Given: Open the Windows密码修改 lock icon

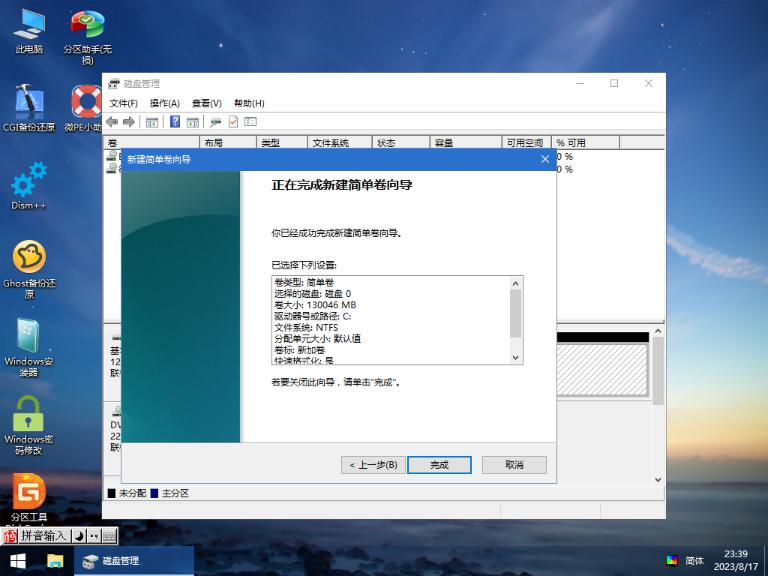Looking at the screenshot, I should (x=28, y=422).
